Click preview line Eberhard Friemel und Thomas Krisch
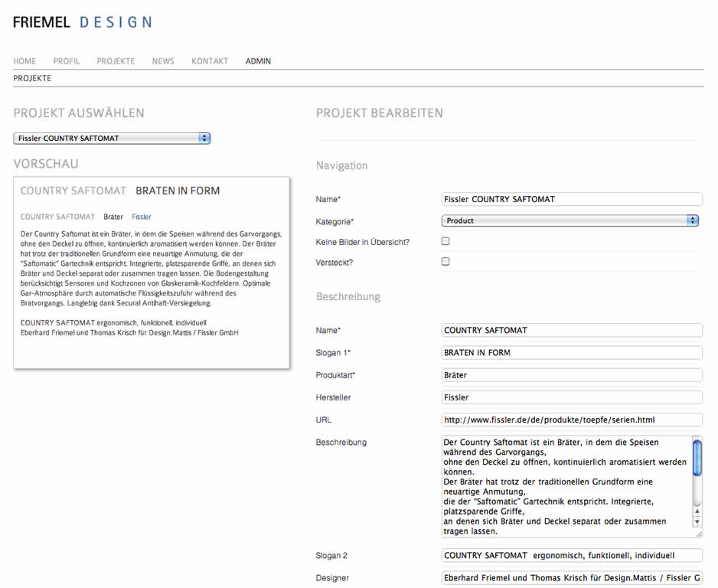This screenshot has height=588, width=718. pyautogui.click(x=129, y=333)
